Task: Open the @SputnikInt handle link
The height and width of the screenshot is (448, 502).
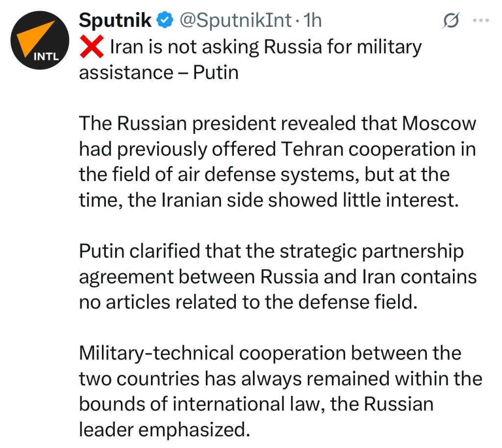Action: tap(235, 20)
